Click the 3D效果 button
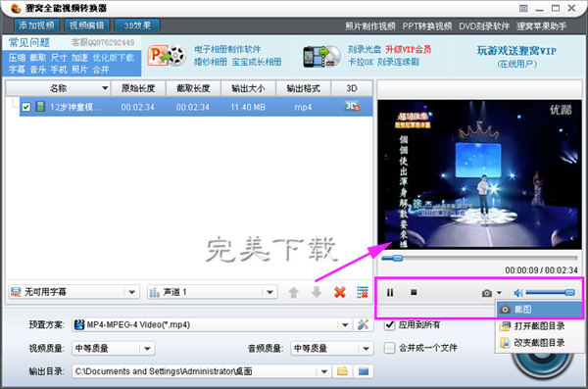The height and width of the screenshot is (389, 588). (x=137, y=25)
